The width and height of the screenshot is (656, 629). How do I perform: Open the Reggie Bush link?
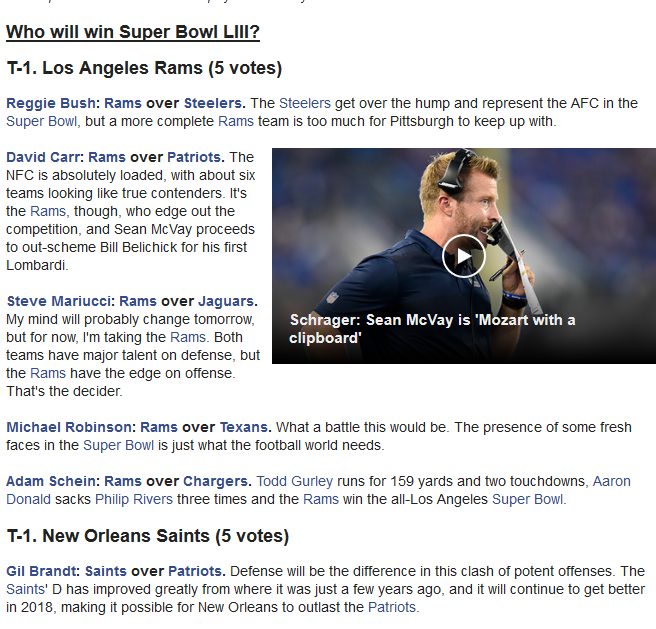click(51, 103)
